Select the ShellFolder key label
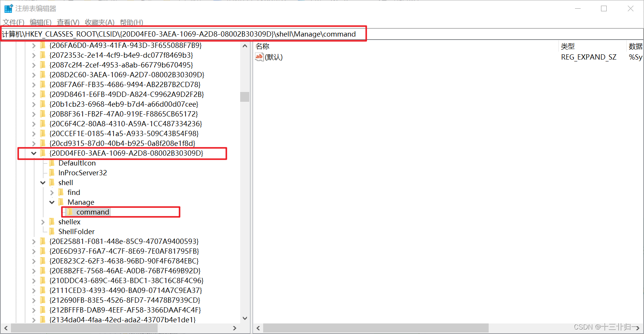The width and height of the screenshot is (644, 334). (77, 231)
